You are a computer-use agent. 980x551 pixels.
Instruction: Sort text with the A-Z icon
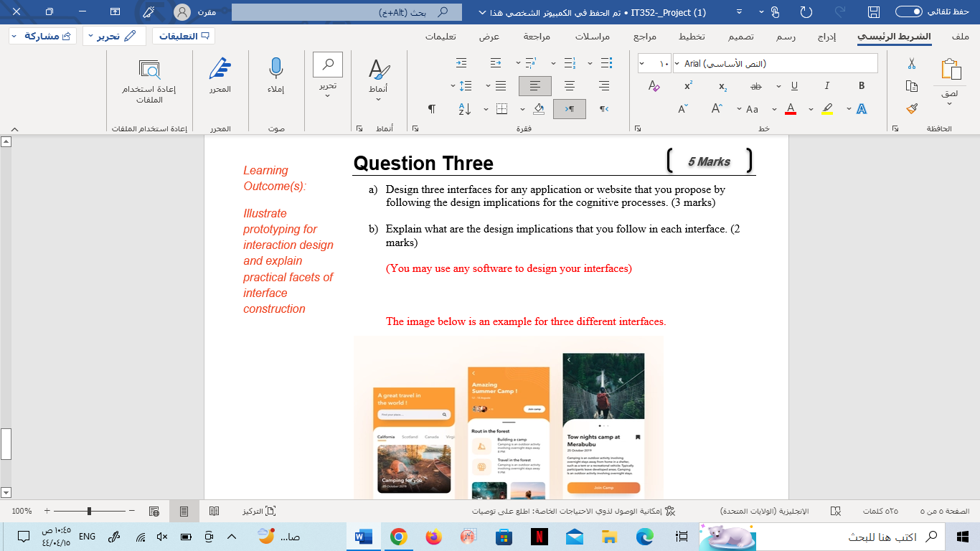464,109
